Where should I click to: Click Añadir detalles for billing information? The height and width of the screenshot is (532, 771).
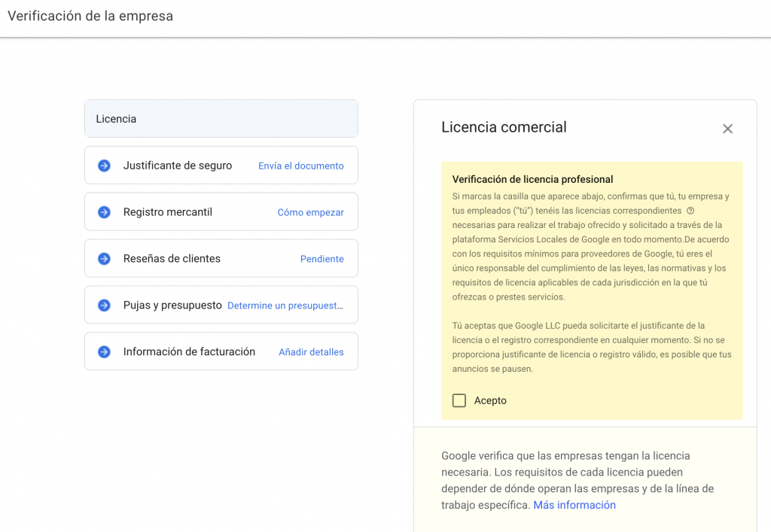click(311, 351)
